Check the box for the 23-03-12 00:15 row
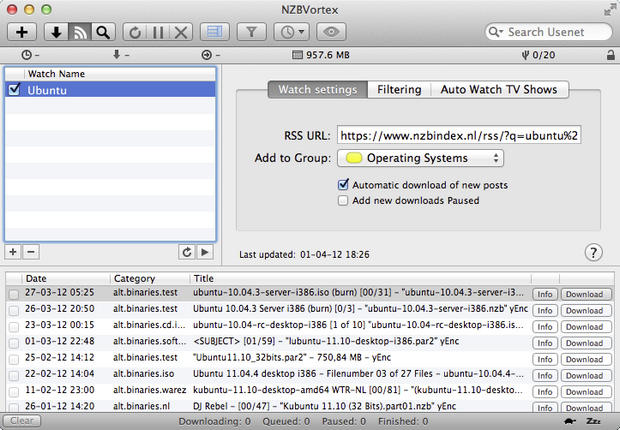The width and height of the screenshot is (620, 430). click(14, 327)
